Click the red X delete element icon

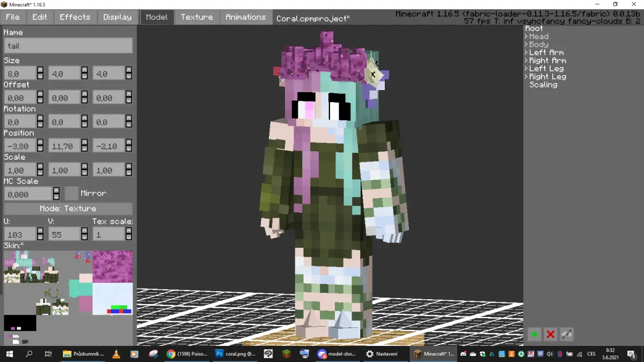pos(550,334)
